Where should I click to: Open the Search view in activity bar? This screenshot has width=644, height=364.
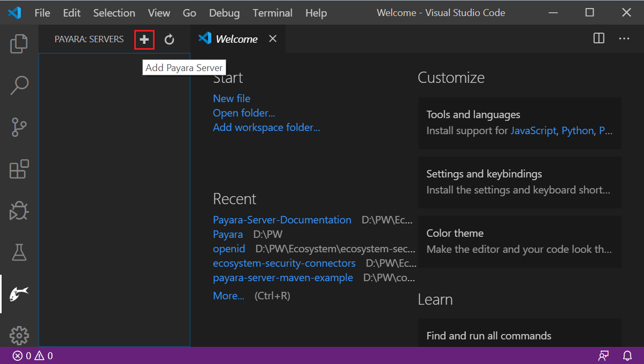point(19,85)
